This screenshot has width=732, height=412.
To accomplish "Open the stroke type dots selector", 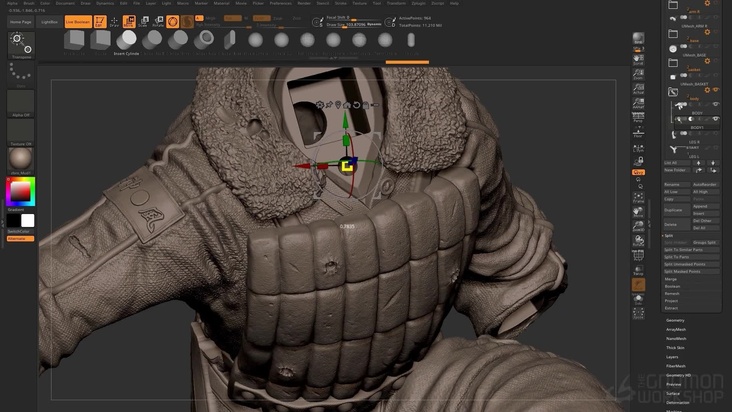I will 21,74.
